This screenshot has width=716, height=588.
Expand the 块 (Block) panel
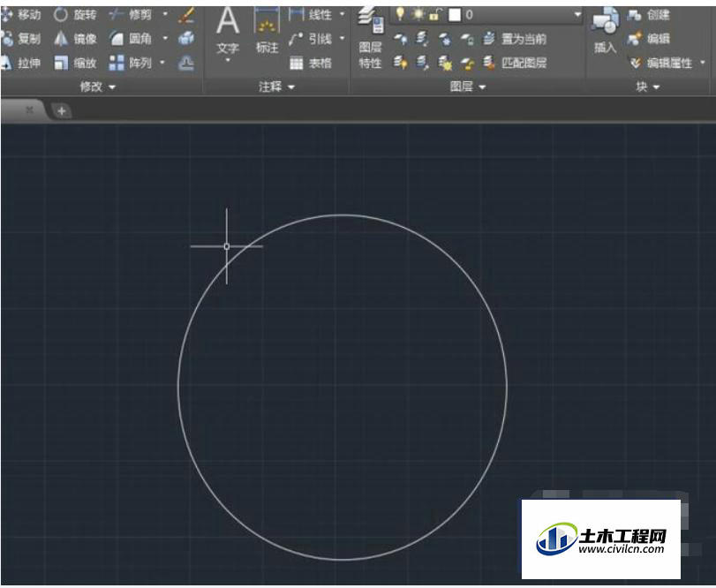(648, 87)
